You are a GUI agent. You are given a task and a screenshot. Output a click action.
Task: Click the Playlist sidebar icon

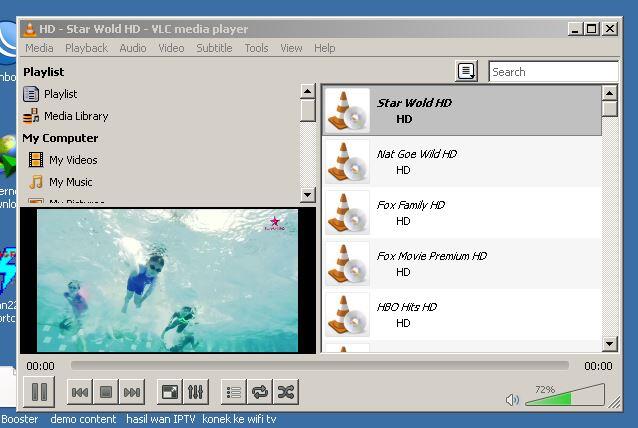(31, 94)
